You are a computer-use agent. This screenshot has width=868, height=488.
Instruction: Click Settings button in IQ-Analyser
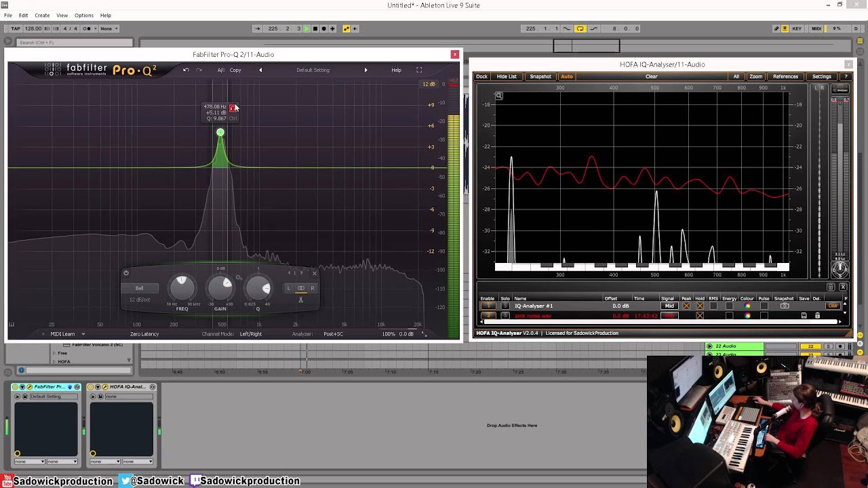(x=822, y=77)
